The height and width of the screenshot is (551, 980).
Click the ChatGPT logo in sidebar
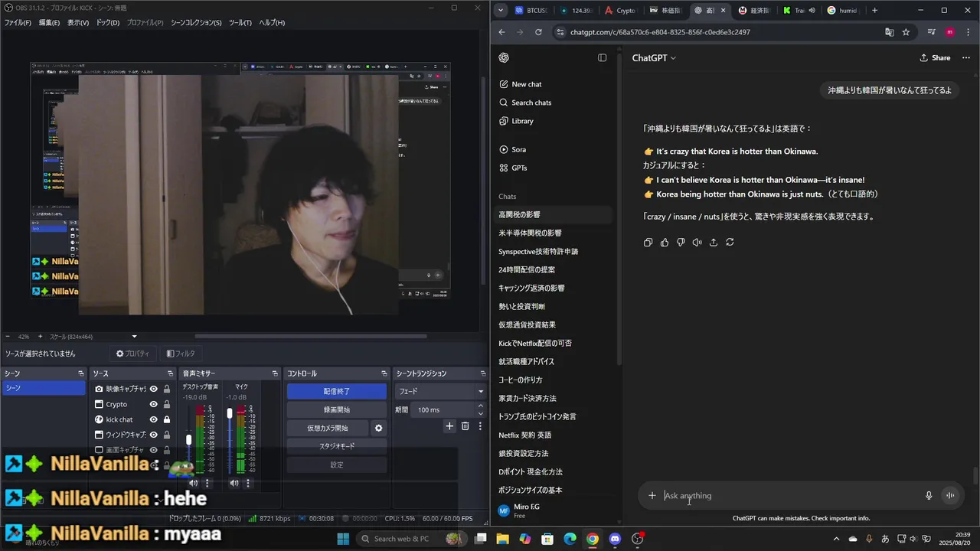click(504, 57)
